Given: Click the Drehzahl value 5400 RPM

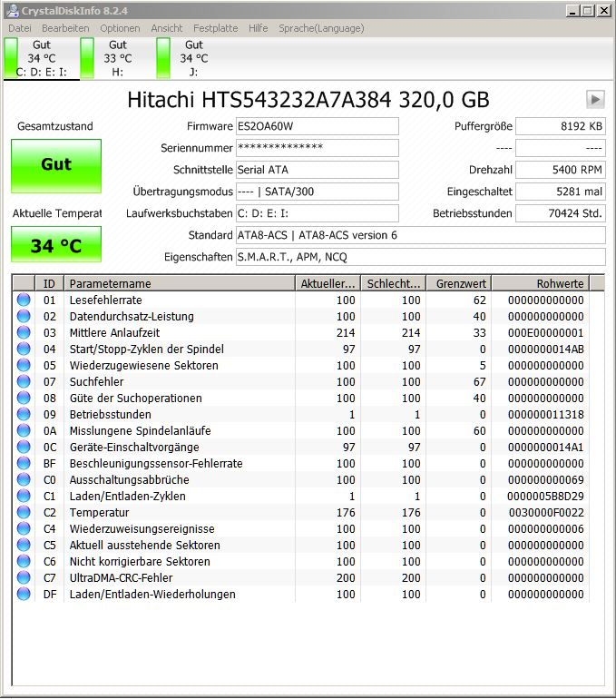Looking at the screenshot, I should coord(561,170).
